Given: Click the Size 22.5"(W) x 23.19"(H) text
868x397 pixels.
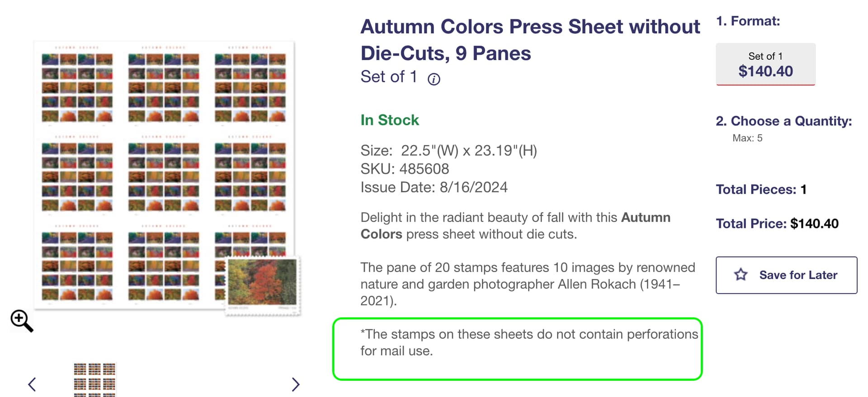Looking at the screenshot, I should [448, 151].
